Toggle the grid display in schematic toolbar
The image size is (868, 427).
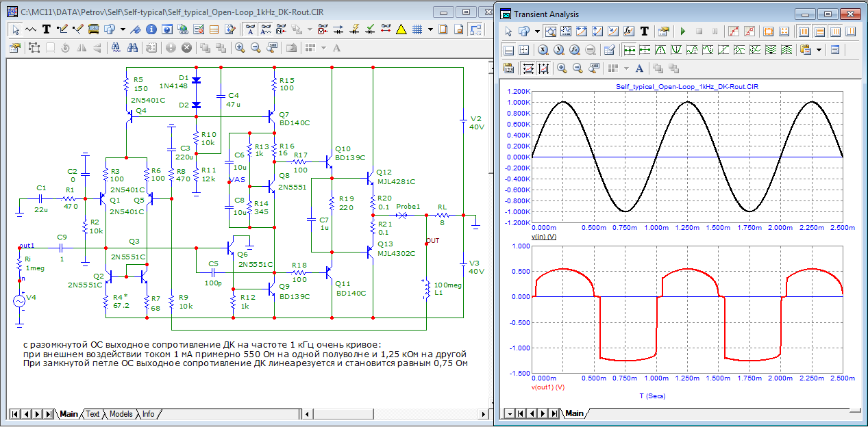click(416, 29)
